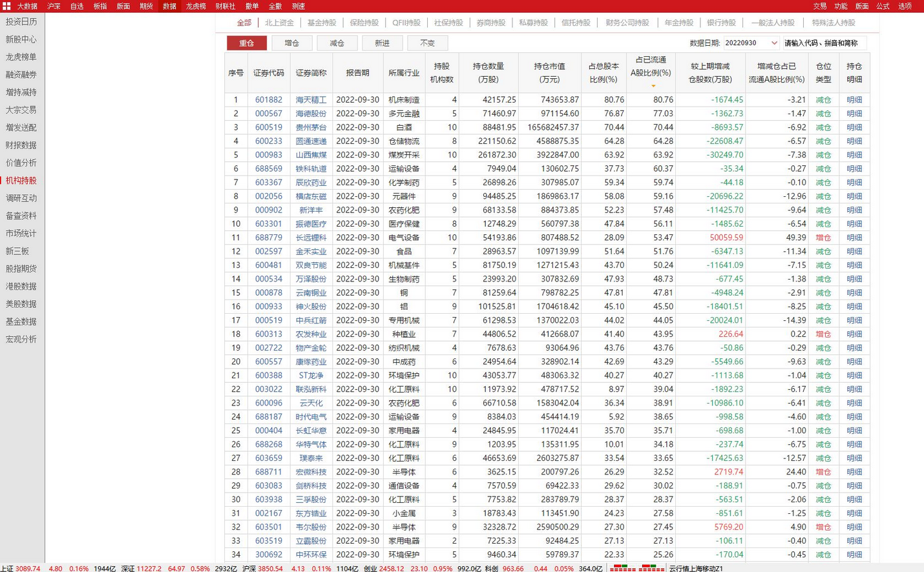
Task: Open the 贵州茅台 stock name link
Action: (311, 127)
